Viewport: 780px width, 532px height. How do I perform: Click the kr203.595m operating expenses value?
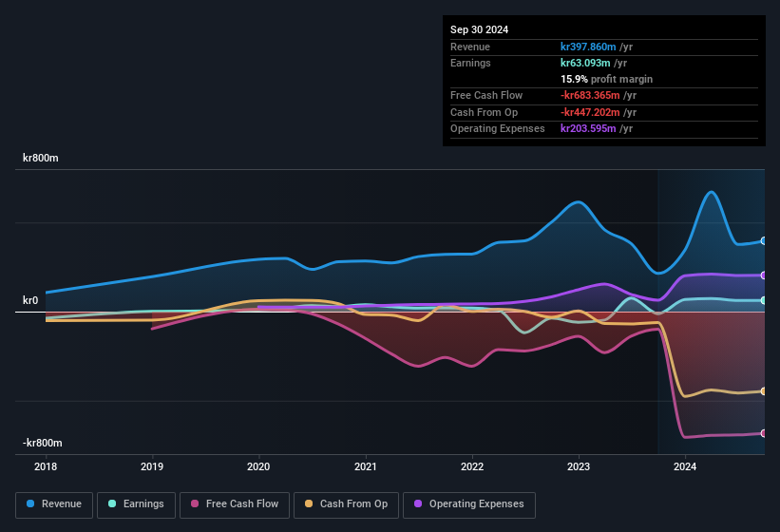click(x=588, y=129)
